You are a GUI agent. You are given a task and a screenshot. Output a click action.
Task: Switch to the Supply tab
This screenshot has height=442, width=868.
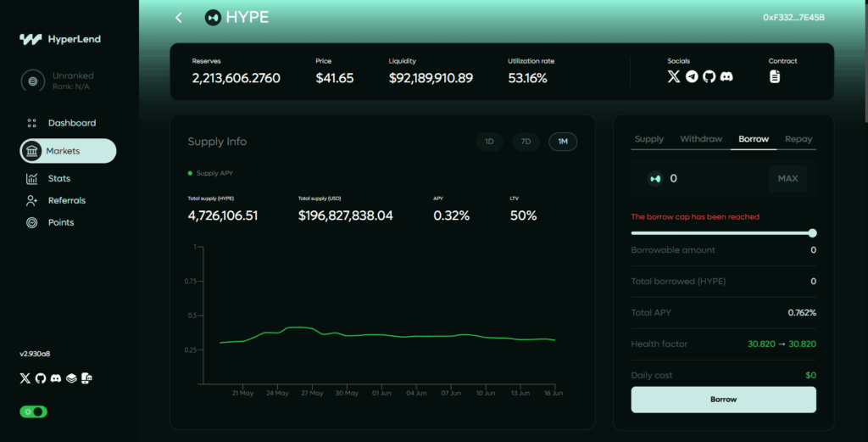pyautogui.click(x=648, y=139)
